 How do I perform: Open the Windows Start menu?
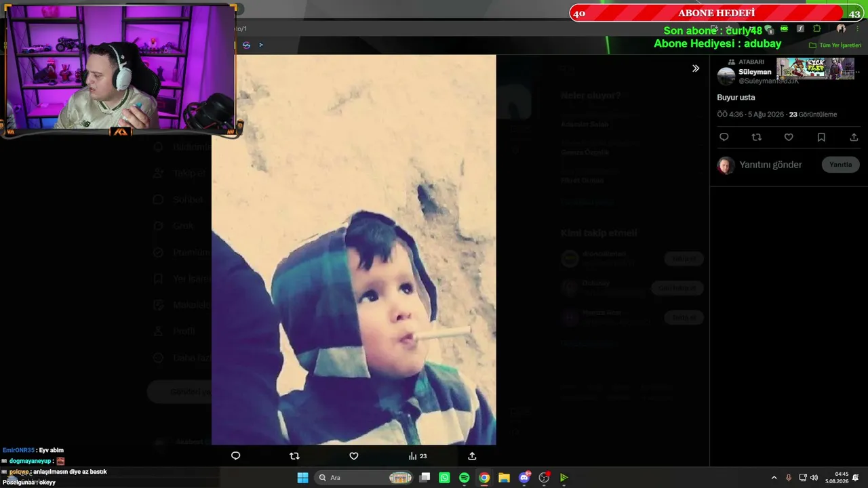point(302,478)
